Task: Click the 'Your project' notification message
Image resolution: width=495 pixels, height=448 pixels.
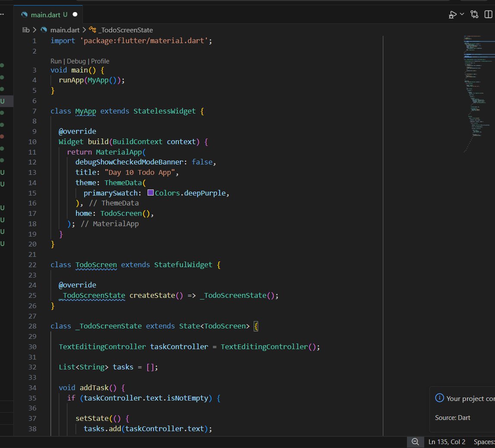Action: (x=470, y=398)
